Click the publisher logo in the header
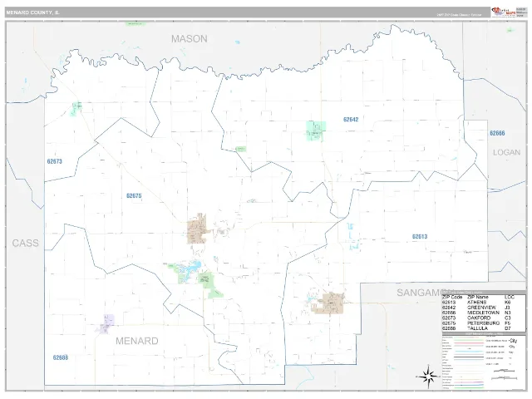532x399 pixels. click(504, 12)
